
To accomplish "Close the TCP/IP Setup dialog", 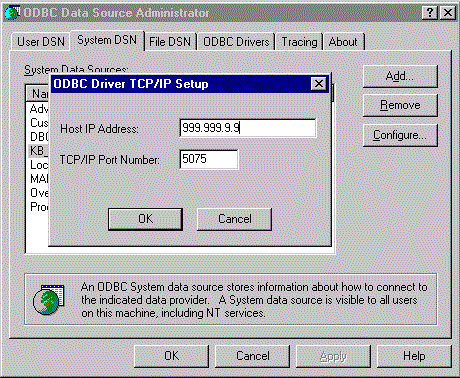I will (x=319, y=84).
